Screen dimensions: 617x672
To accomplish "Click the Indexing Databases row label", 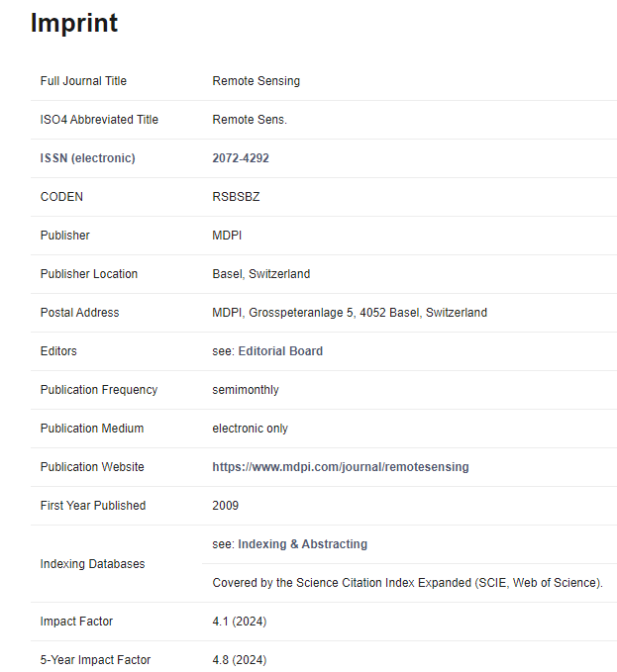I will click(x=93, y=563).
